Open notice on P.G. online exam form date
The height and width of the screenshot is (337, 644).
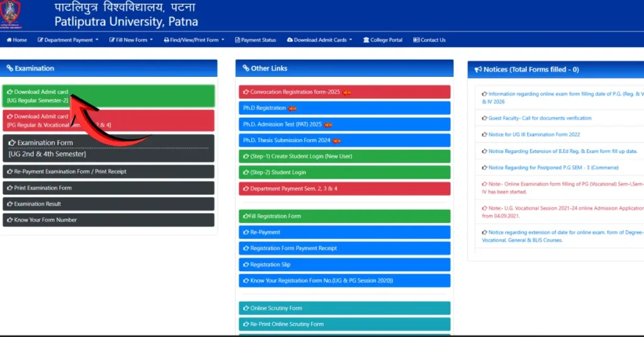click(563, 97)
